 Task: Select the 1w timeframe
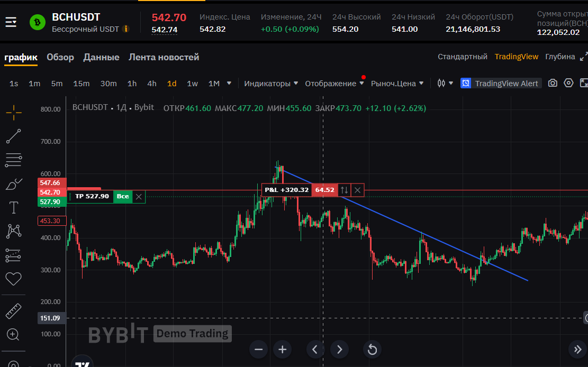click(192, 83)
